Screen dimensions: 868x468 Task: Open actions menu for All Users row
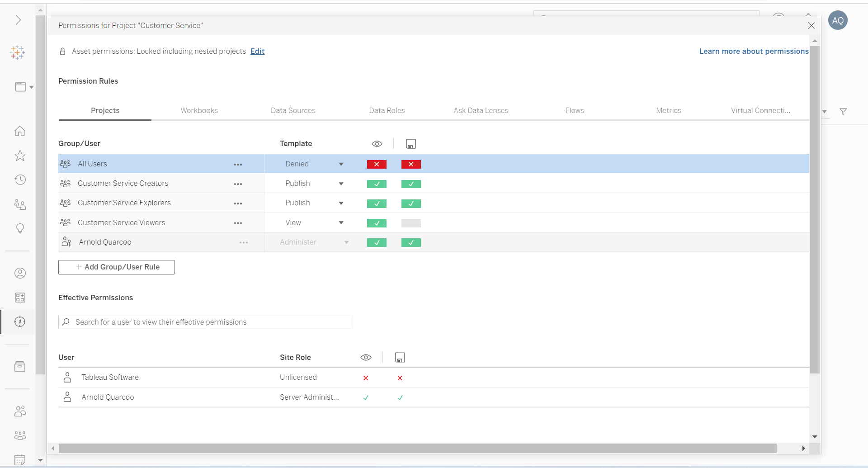[238, 165]
